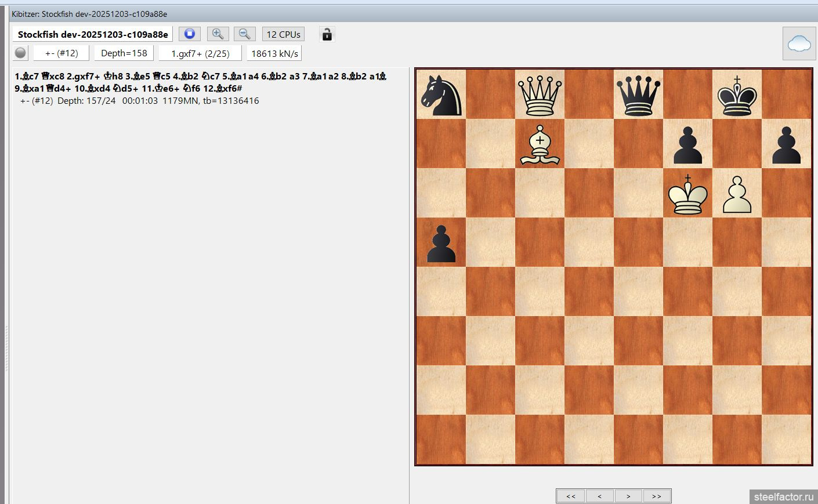This screenshot has height=504, width=818.
Task: Click the zoom out magnifier icon
Action: 244,34
